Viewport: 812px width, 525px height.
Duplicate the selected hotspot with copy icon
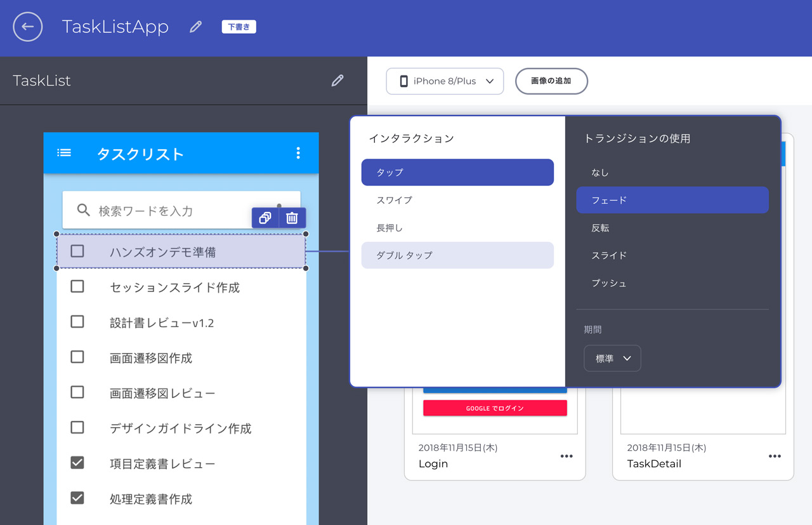pos(265,218)
